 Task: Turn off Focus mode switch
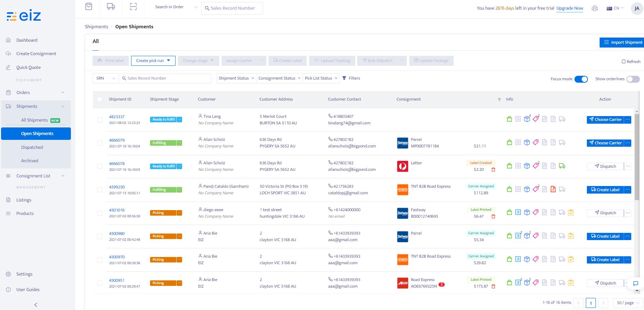pyautogui.click(x=581, y=79)
